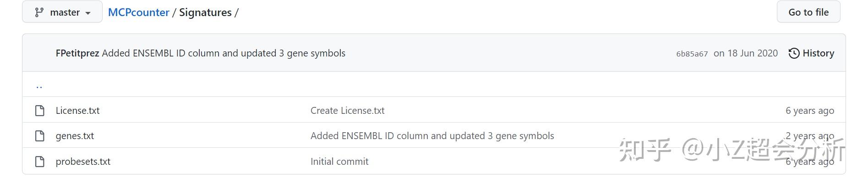
Task: Click the git branch icon
Action: [39, 12]
